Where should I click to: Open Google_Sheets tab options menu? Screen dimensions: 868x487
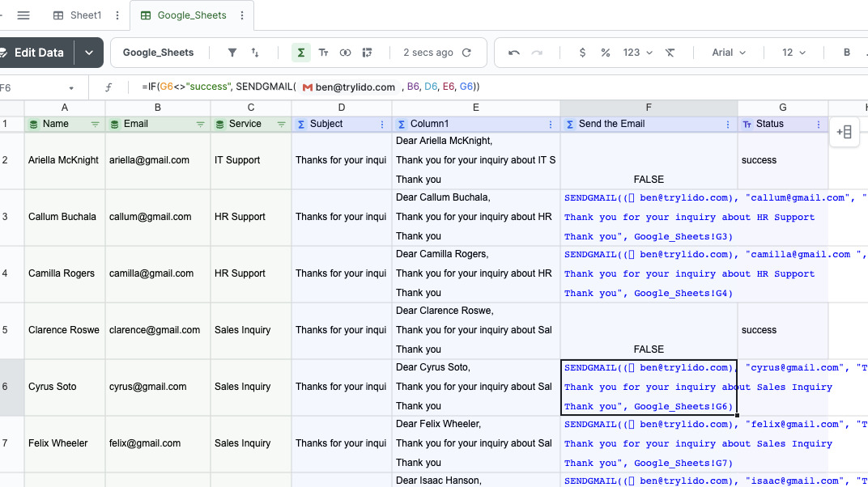(x=242, y=15)
